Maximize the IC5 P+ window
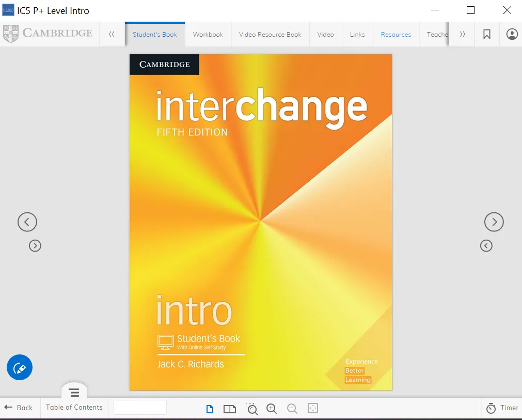Image resolution: width=522 pixels, height=420 pixels. point(470,10)
